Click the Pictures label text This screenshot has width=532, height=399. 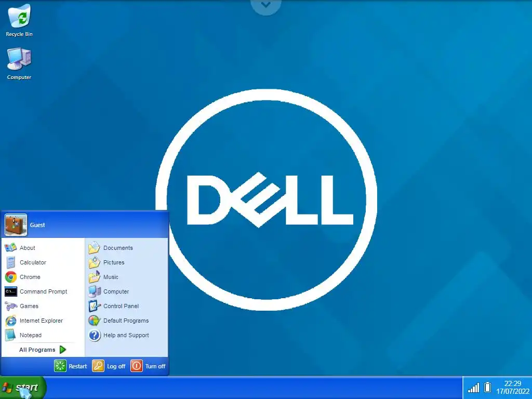114,262
